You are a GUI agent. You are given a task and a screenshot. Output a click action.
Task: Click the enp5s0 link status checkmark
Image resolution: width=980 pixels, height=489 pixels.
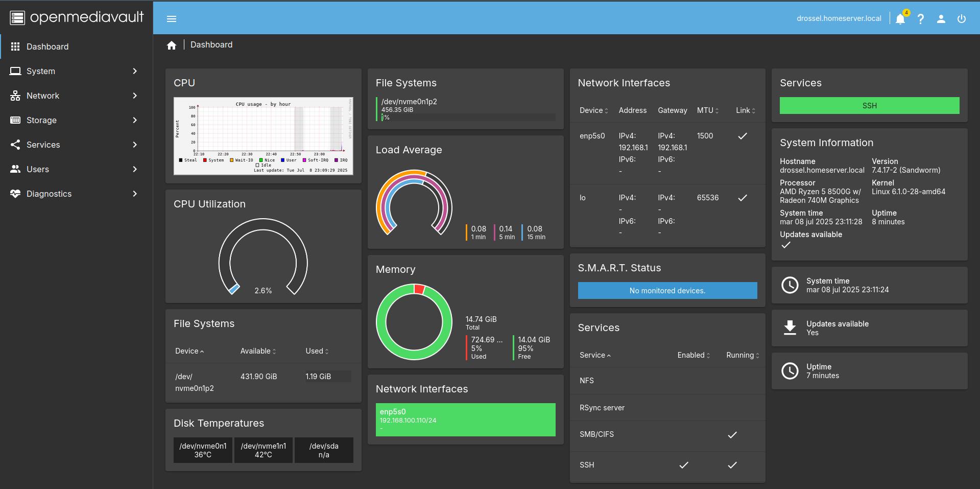(743, 136)
